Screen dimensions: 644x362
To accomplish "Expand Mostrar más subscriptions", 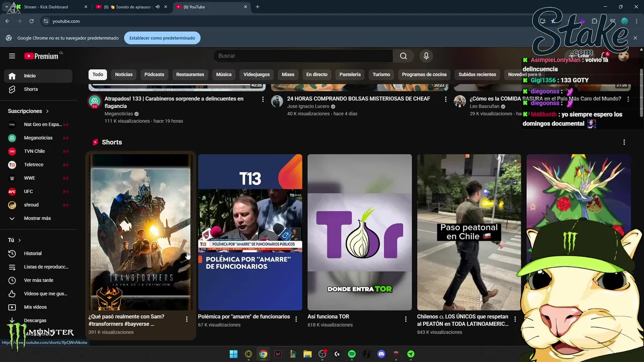I will pos(38,218).
